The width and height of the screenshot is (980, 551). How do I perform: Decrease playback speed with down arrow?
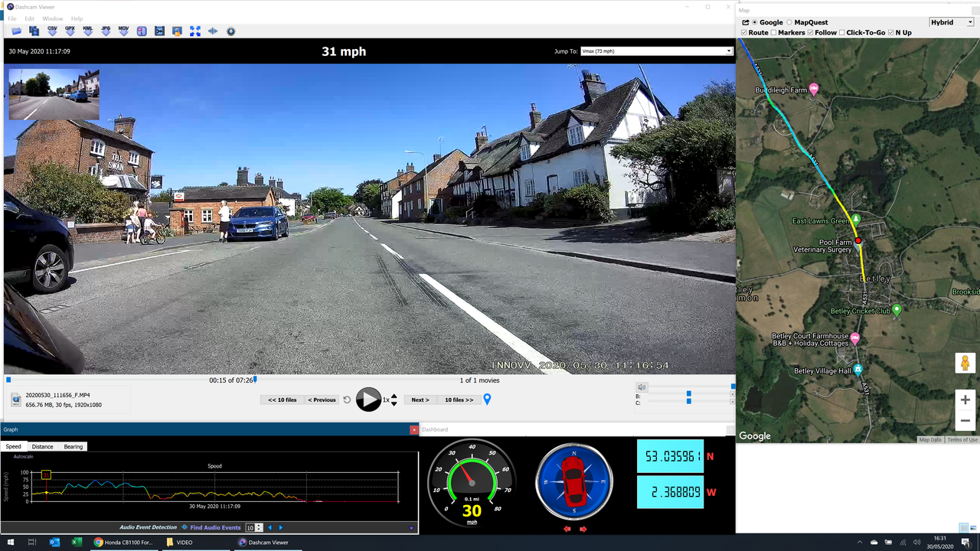[394, 403]
